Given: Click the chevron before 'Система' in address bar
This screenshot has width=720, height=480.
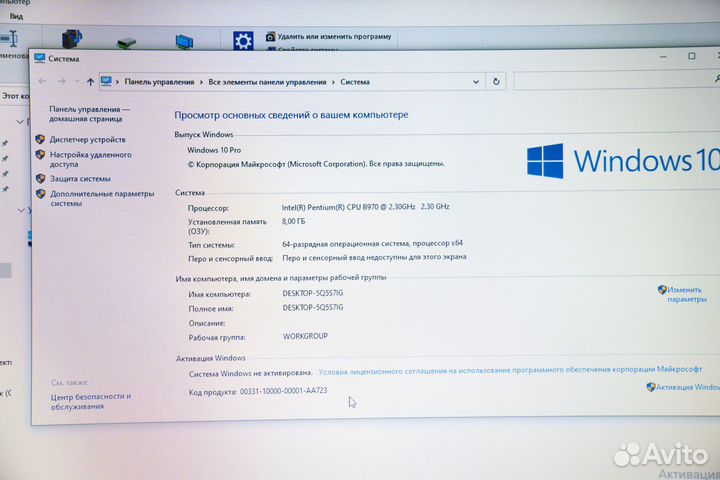Looking at the screenshot, I should tap(333, 82).
